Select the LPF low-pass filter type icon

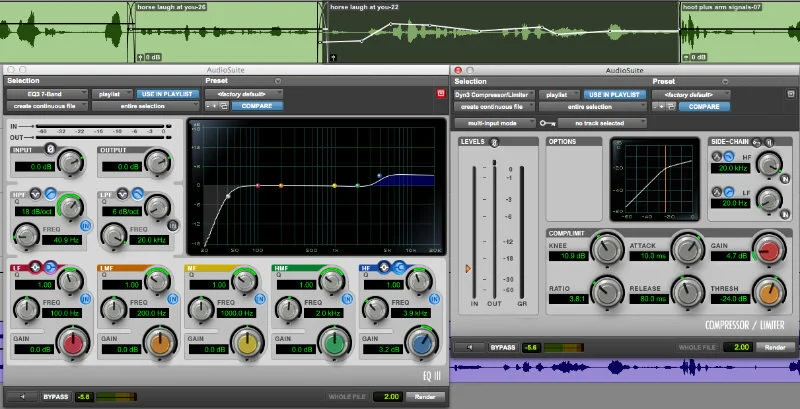(x=137, y=194)
